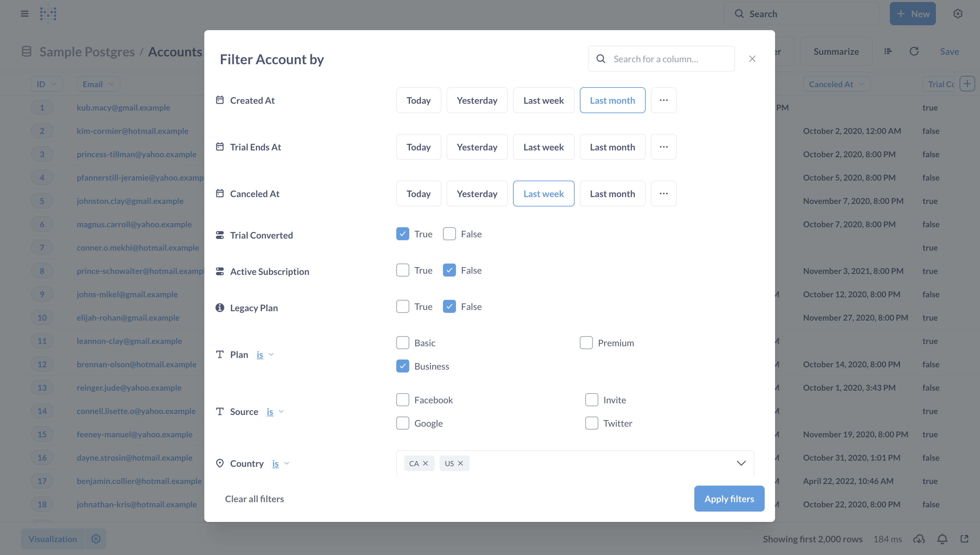Expand more date options for Created At

tap(663, 100)
